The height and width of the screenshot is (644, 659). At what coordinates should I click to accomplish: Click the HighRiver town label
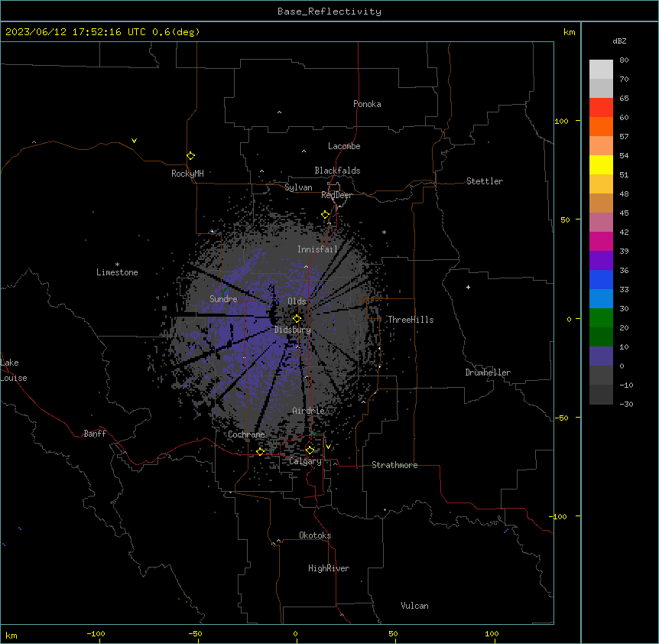click(x=329, y=568)
